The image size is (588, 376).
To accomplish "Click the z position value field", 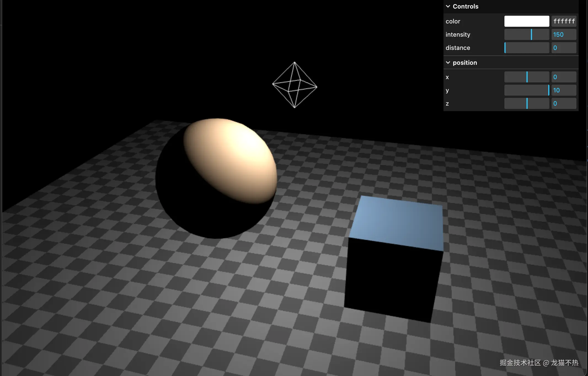I will pyautogui.click(x=564, y=103).
